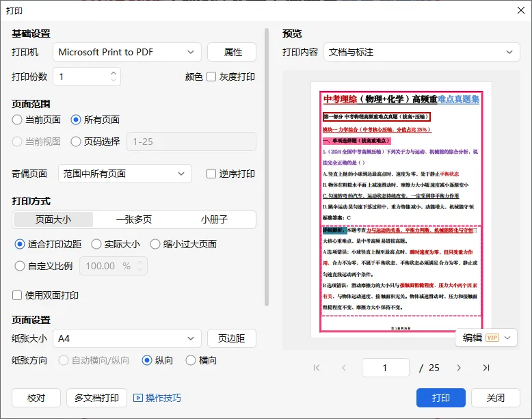The width and height of the screenshot is (532, 419).
Task: Select 页码选择 radio button
Action: pos(76,141)
